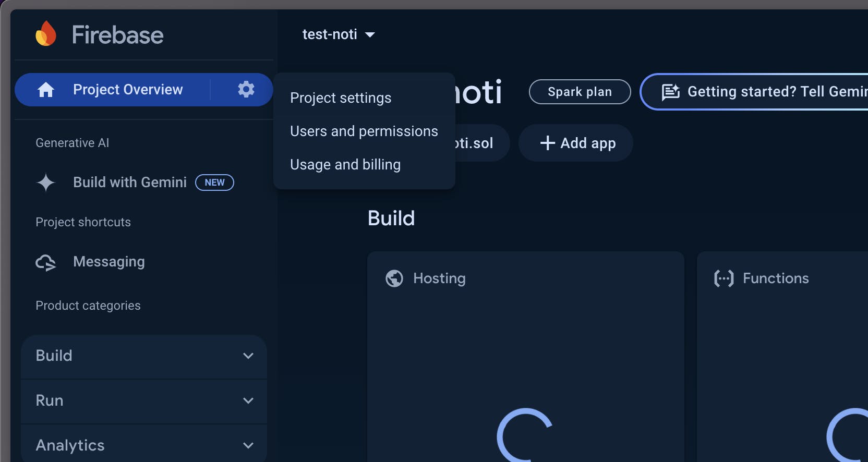The height and width of the screenshot is (462, 868).
Task: Click the Product categories section label
Action: point(88,306)
